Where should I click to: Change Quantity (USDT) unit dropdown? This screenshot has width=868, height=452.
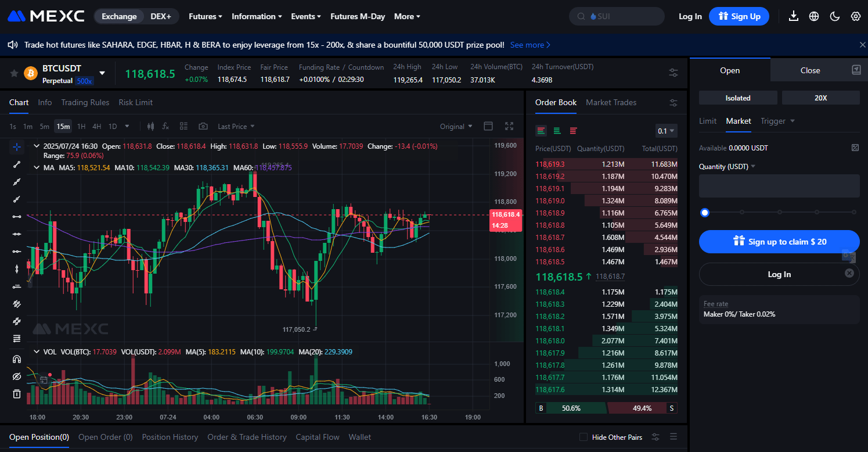click(x=727, y=166)
